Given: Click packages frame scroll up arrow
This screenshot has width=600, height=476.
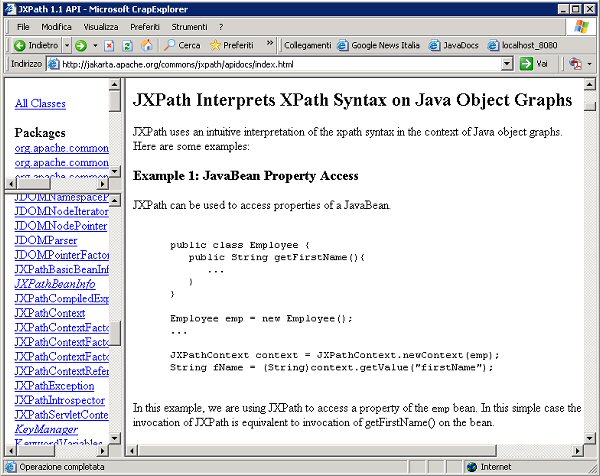Looking at the screenshot, I should pyautogui.click(x=115, y=84).
